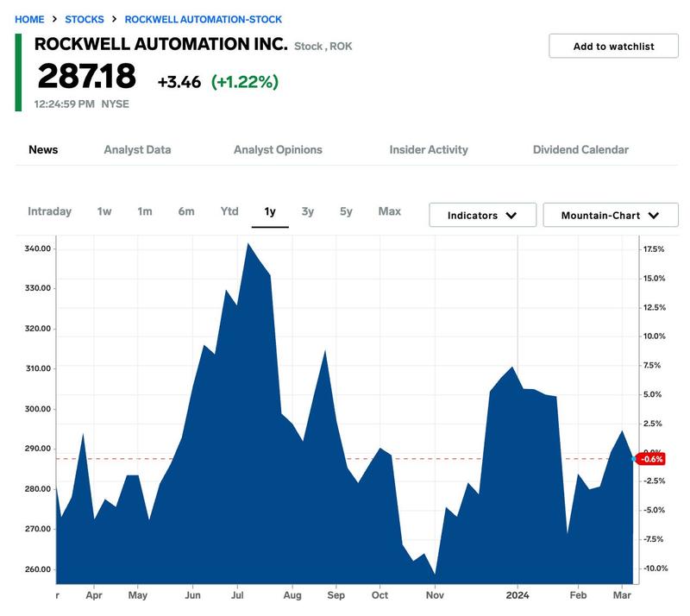The width and height of the screenshot is (690, 616).
Task: Click the 280.00 price axis label
Action: pos(37,489)
